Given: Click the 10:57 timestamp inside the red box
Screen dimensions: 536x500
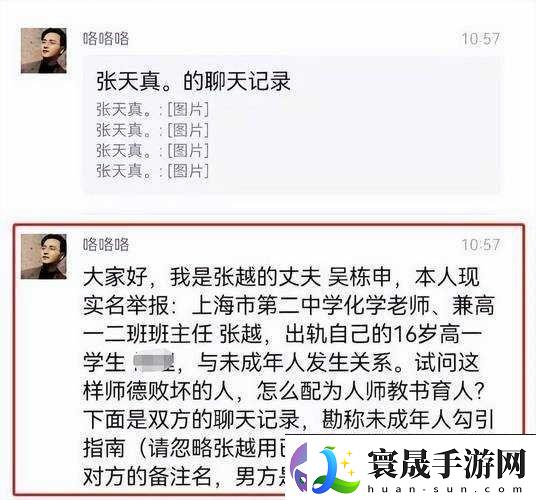Looking at the screenshot, I should 481,245.
